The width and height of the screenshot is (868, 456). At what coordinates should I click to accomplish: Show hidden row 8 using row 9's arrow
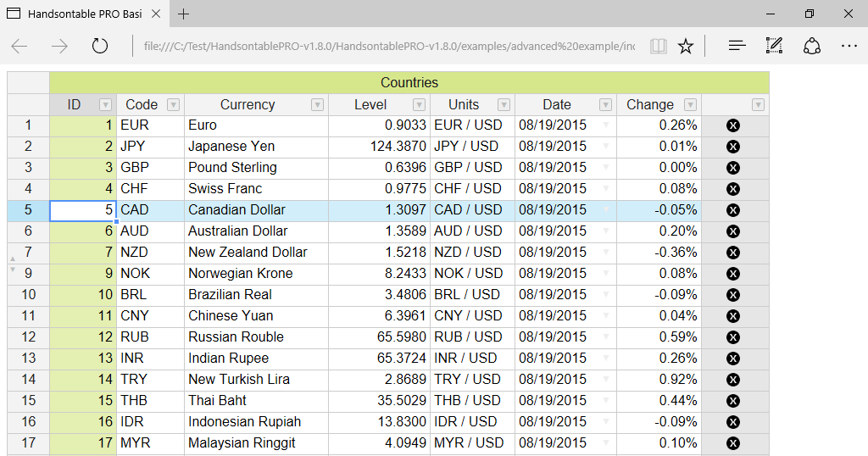pos(12,270)
